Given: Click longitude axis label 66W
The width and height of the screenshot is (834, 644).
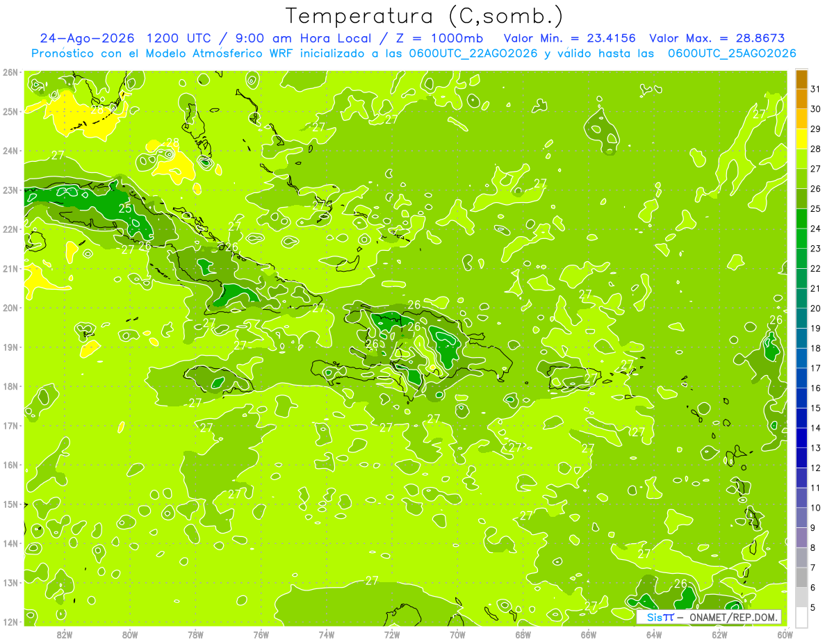Looking at the screenshot, I should click(x=589, y=634).
